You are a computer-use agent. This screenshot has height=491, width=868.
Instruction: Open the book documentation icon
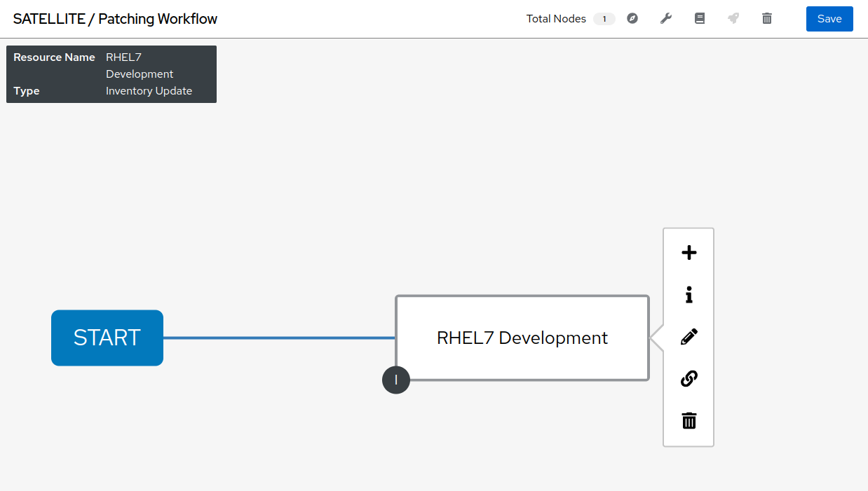point(700,19)
